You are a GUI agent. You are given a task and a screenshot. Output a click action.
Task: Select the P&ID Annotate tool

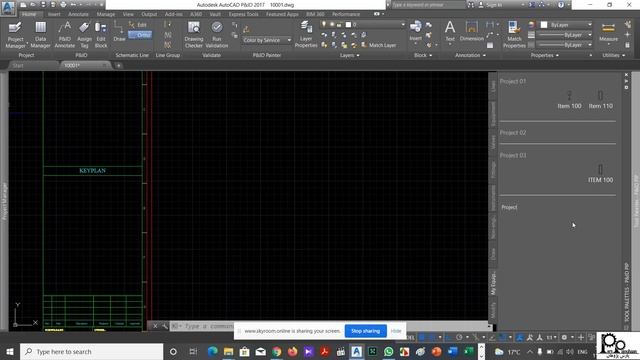pos(65,35)
